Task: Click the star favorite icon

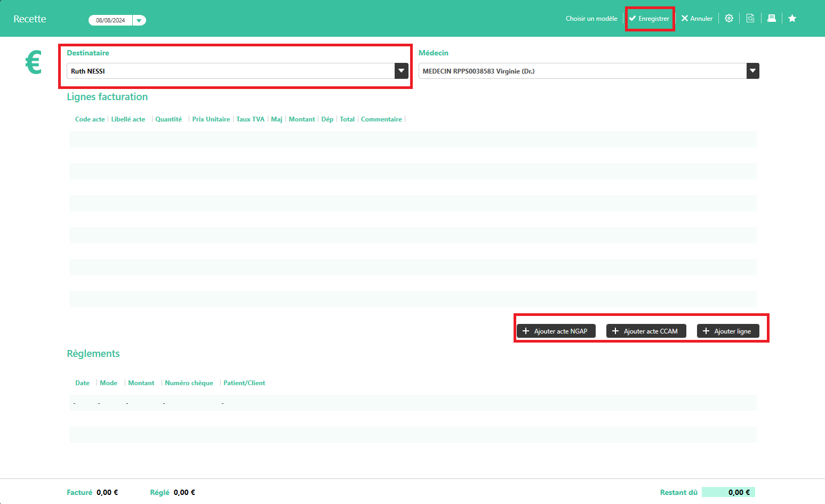Action: (x=792, y=19)
